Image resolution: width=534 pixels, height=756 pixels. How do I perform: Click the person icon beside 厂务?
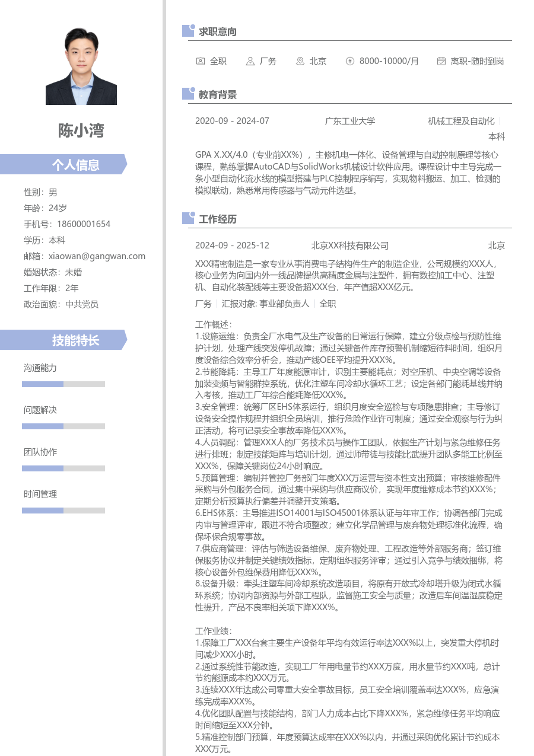[250, 61]
